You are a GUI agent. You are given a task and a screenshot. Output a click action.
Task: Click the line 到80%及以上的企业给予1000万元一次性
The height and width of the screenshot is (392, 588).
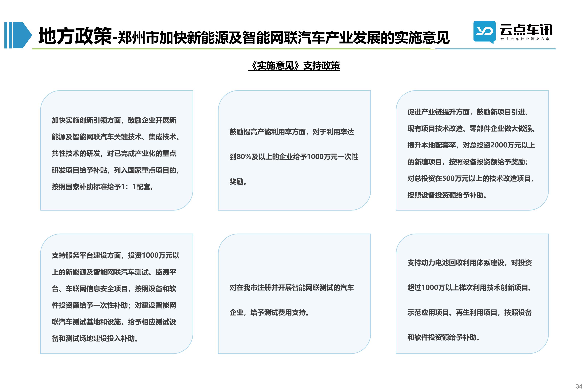tap(294, 157)
